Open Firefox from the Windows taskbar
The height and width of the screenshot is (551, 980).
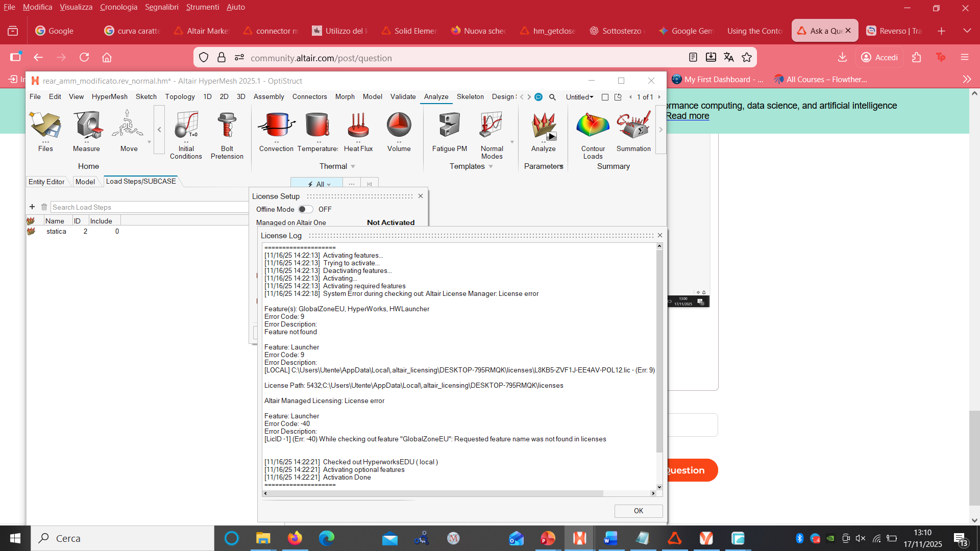[x=295, y=538]
